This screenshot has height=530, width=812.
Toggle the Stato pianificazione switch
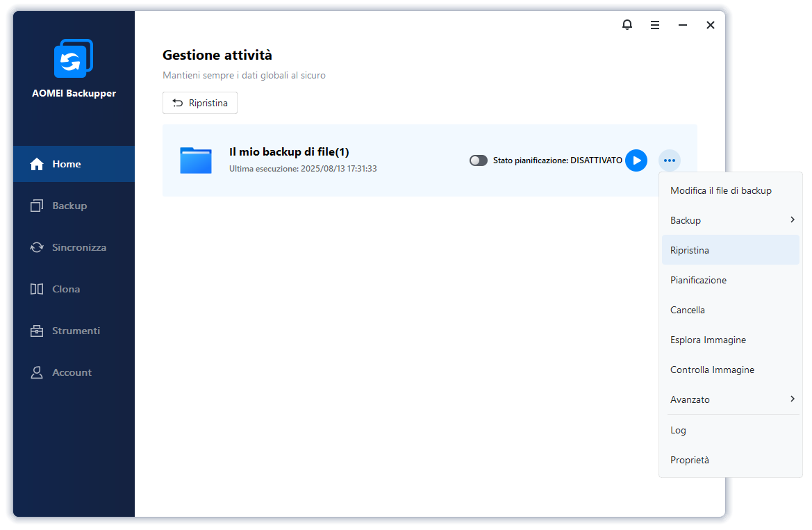pos(479,160)
